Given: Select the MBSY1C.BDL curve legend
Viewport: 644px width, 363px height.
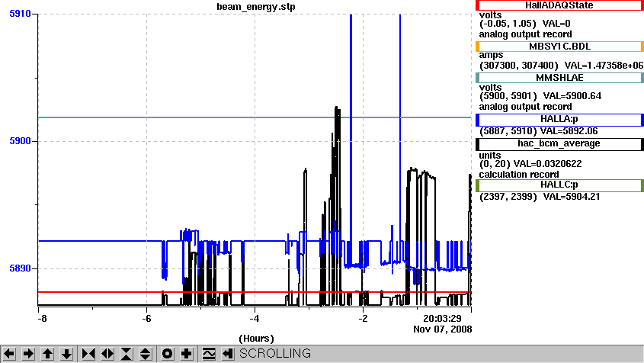Looking at the screenshot, I should pyautogui.click(x=559, y=47).
